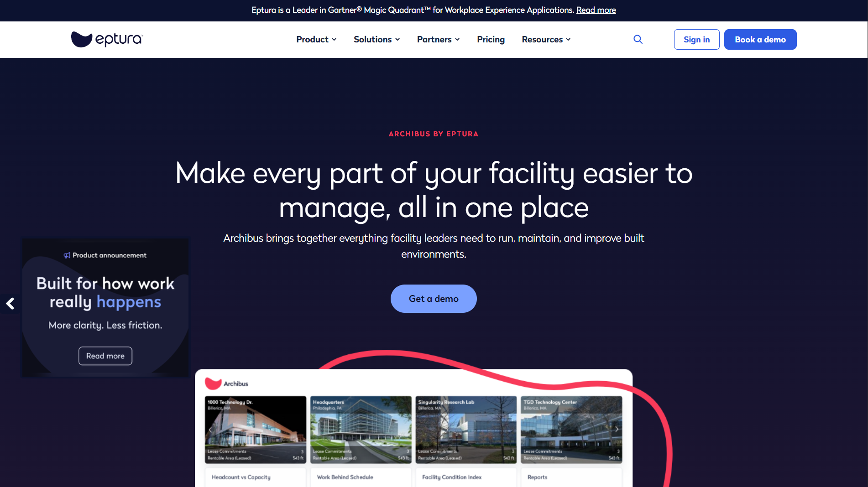
Task: Click Read more in the announcement card
Action: [x=105, y=356]
